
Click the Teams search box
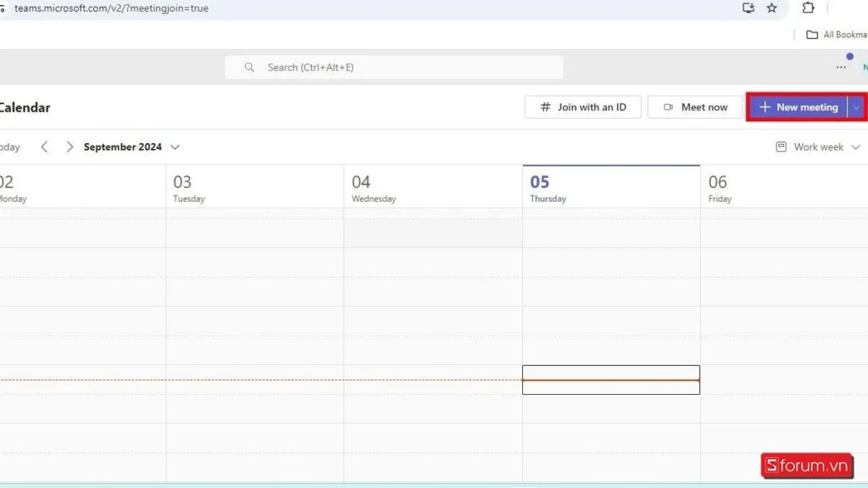coord(394,67)
